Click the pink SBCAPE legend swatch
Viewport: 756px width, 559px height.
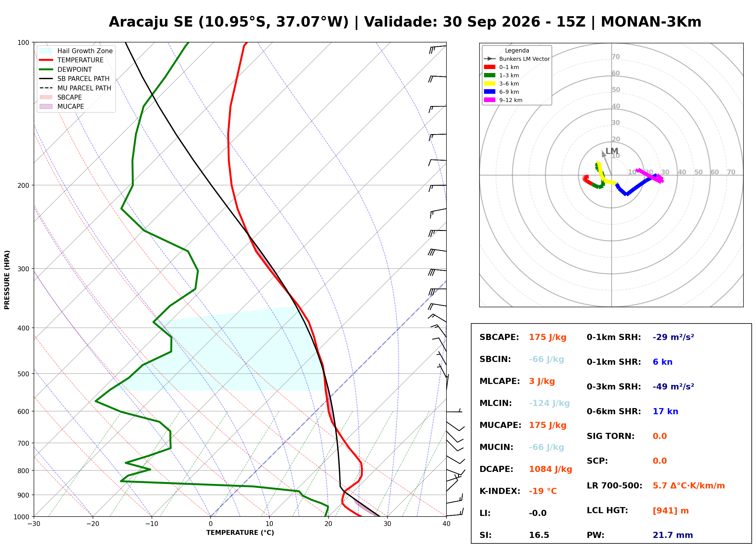pyautogui.click(x=46, y=97)
